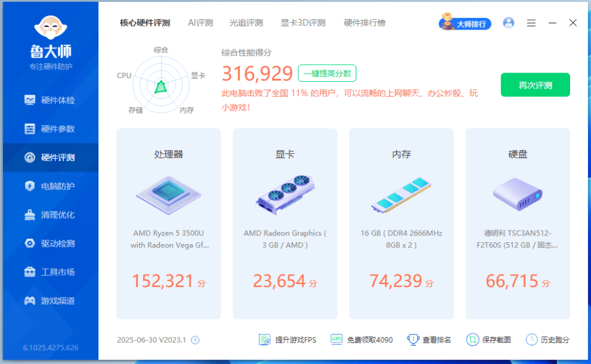This screenshot has width=591, height=364.
Task: Click 保存截图 to save screenshot
Action: [x=488, y=339]
